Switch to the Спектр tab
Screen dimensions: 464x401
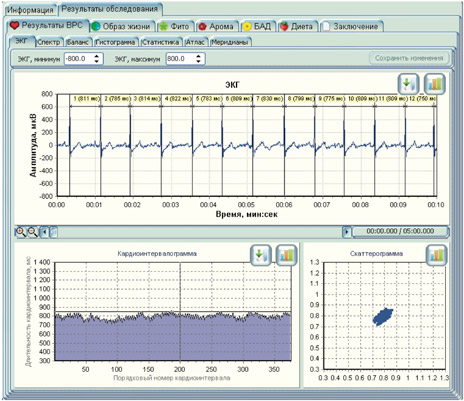click(x=49, y=42)
